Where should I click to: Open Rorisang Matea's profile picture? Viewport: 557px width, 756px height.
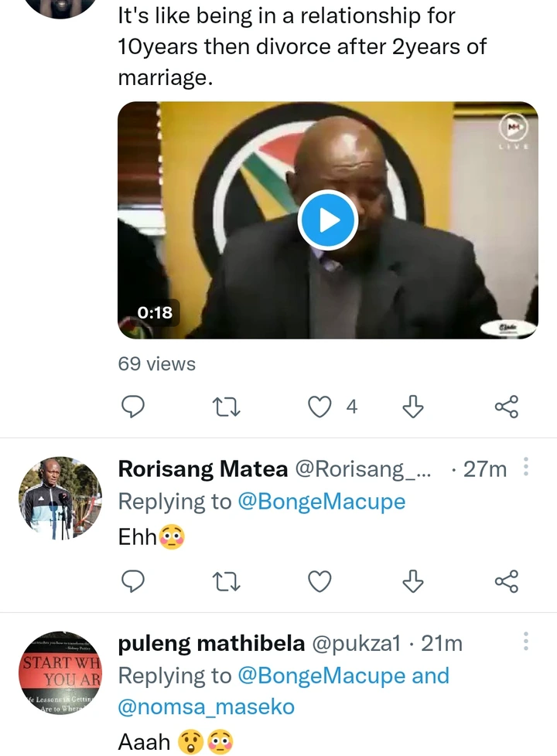60,498
